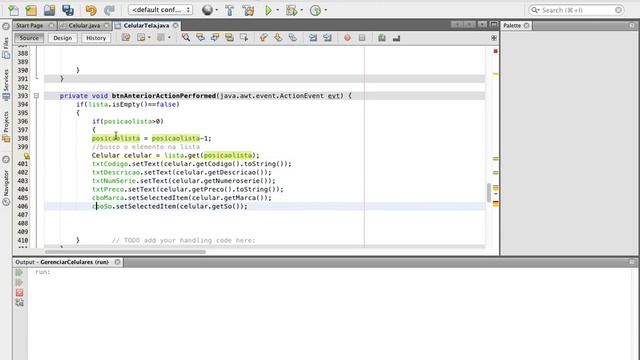This screenshot has height=360, width=640.
Task: Undo the last edit
Action: pyautogui.click(x=91, y=10)
